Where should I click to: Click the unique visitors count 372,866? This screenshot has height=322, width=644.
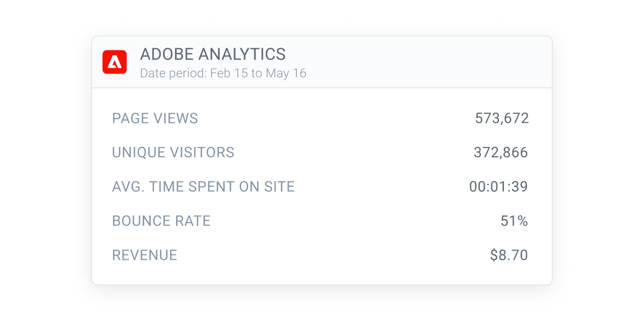tap(501, 152)
